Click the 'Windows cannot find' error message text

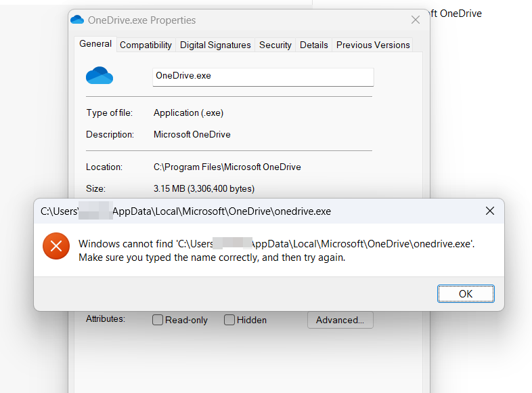click(x=276, y=244)
